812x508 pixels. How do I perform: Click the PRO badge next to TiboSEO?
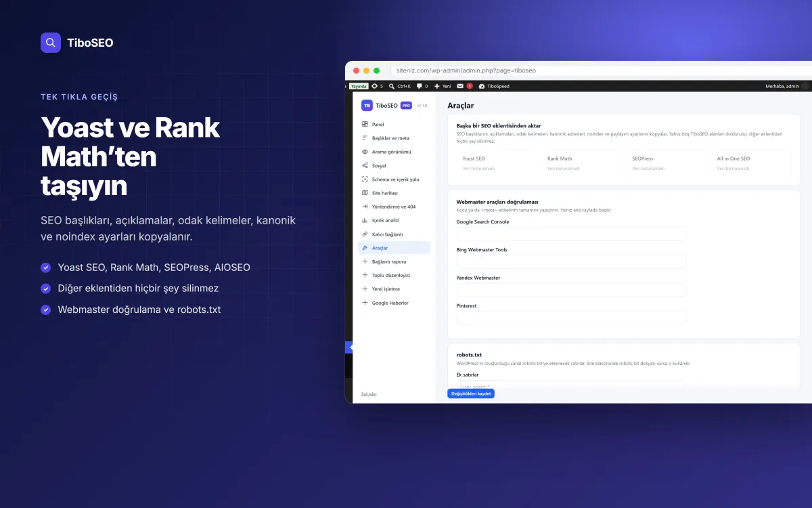point(406,106)
